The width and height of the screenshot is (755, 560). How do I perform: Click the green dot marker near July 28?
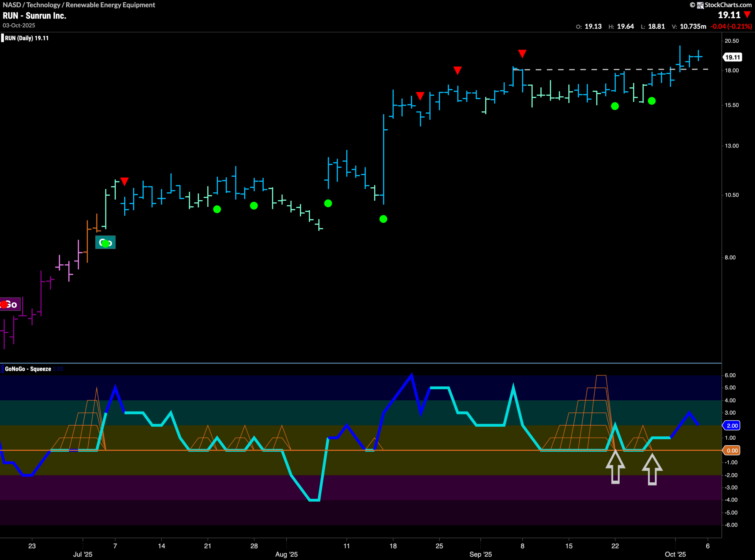coord(254,205)
